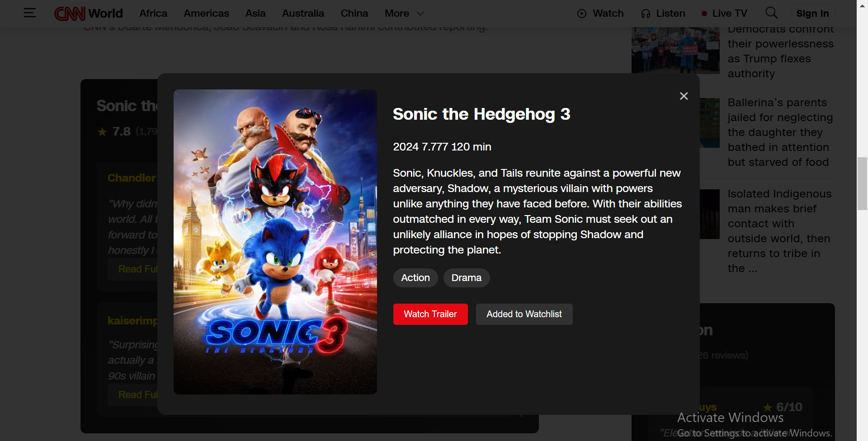The image size is (868, 441).
Task: Click the page vertical scrollbar thumb
Action: pos(862,183)
